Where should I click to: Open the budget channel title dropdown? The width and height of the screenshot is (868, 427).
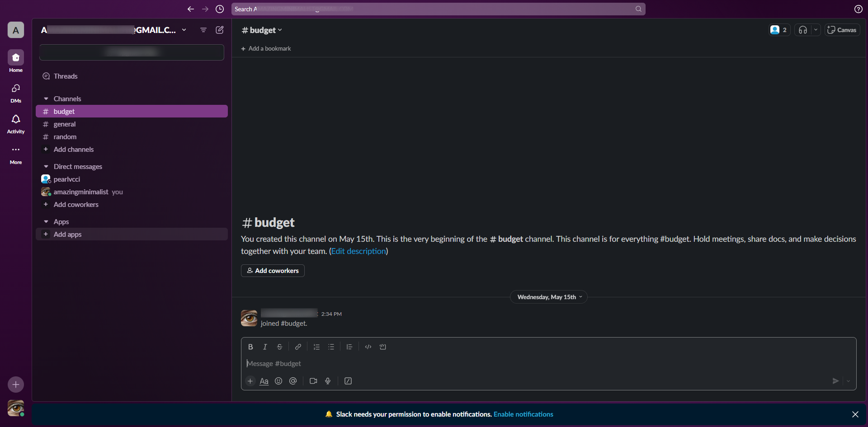tap(262, 30)
